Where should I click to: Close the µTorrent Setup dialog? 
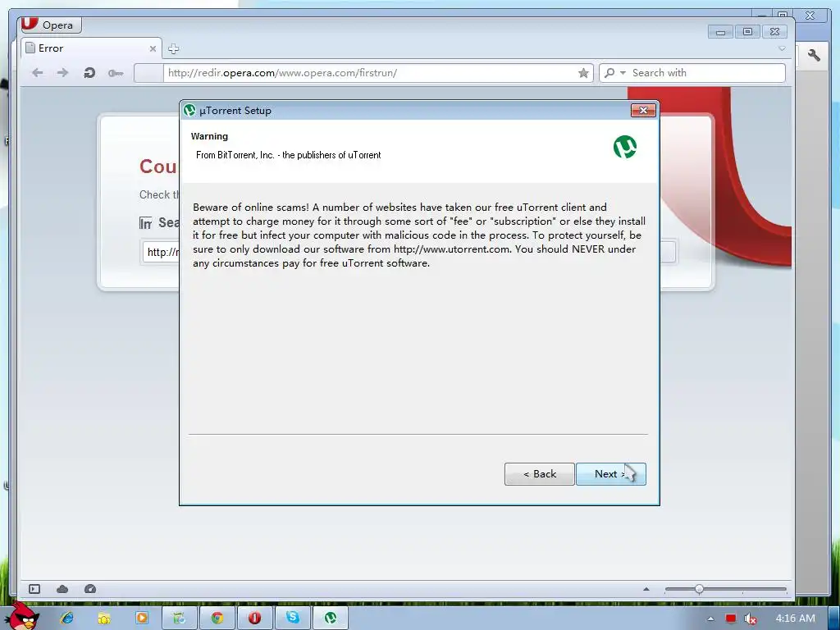(643, 111)
